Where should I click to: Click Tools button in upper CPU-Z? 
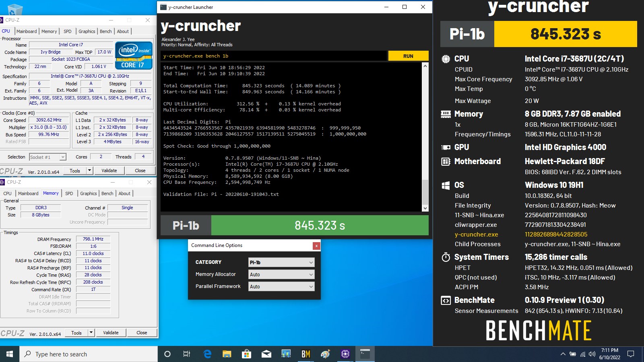pyautogui.click(x=75, y=171)
